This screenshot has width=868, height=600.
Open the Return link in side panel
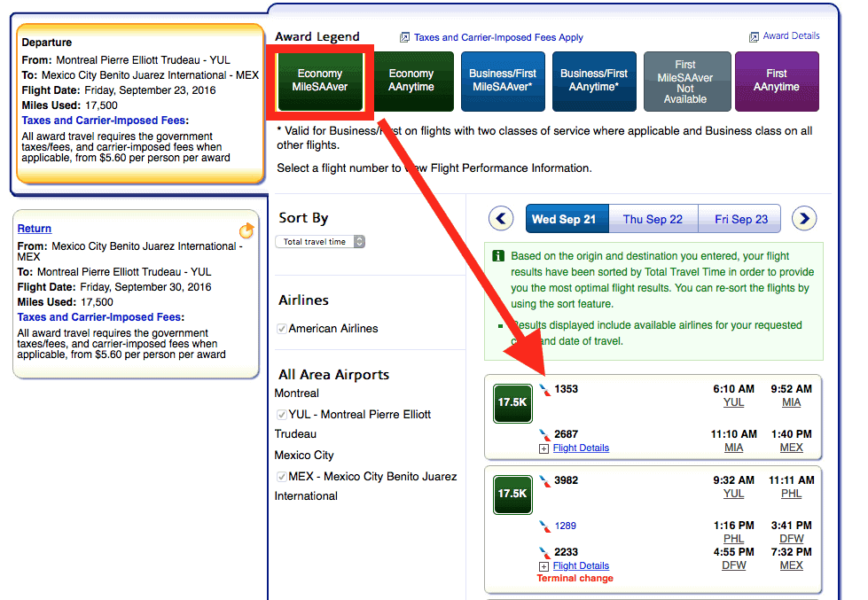click(x=35, y=229)
